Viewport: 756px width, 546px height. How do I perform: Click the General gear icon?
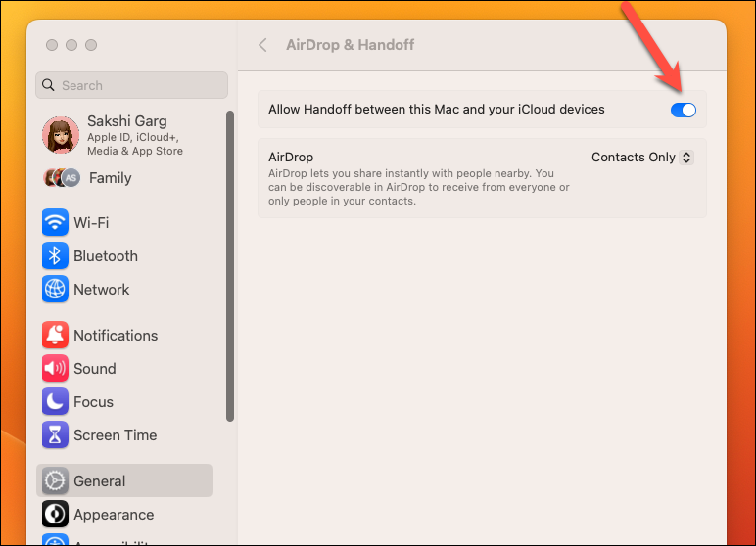pos(55,480)
